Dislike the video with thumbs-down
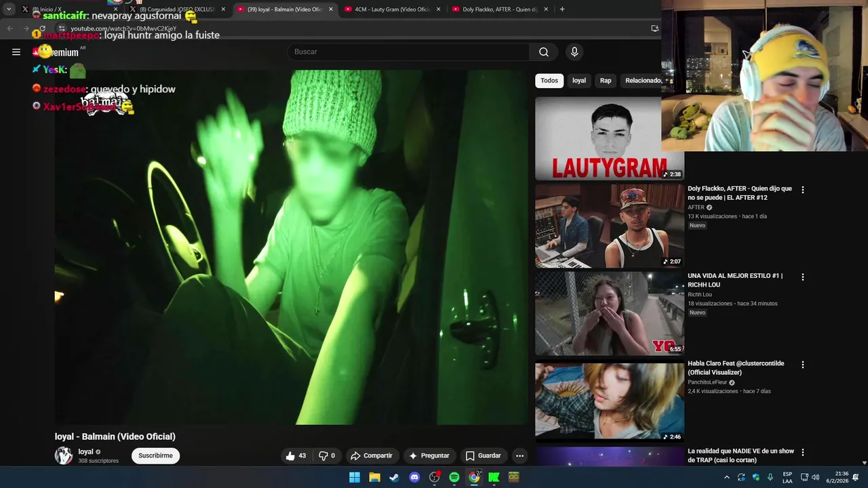 pyautogui.click(x=327, y=455)
